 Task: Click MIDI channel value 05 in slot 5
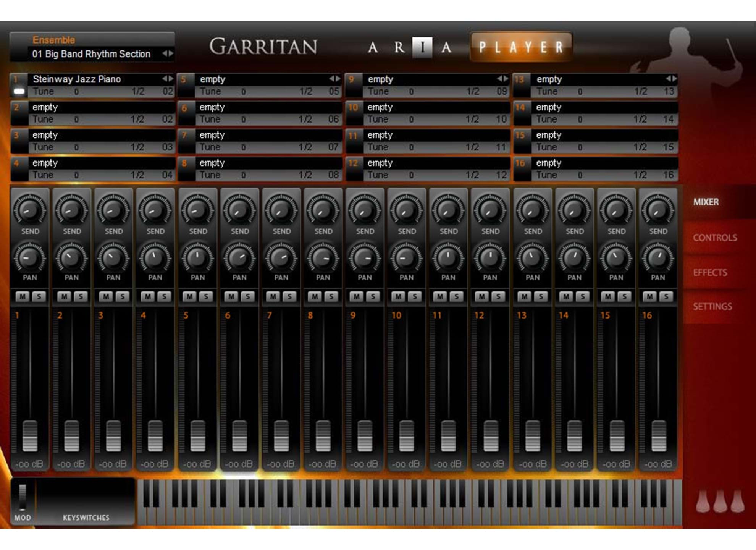tap(334, 92)
